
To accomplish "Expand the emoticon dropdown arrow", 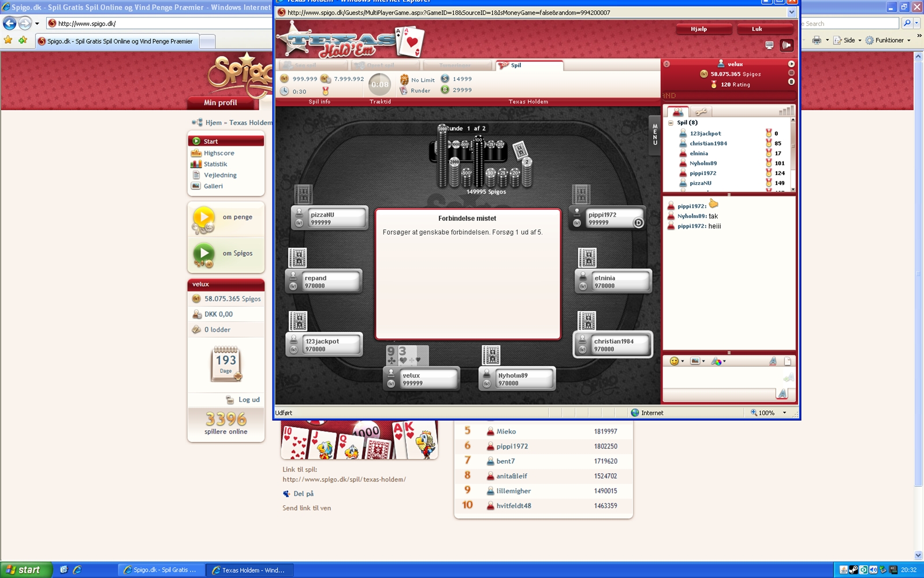I will point(683,361).
